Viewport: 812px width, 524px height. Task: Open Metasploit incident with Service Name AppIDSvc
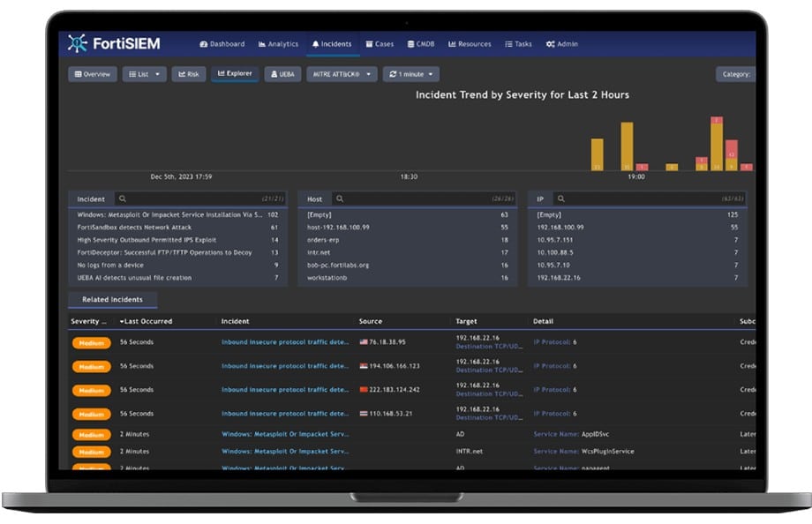[285, 434]
